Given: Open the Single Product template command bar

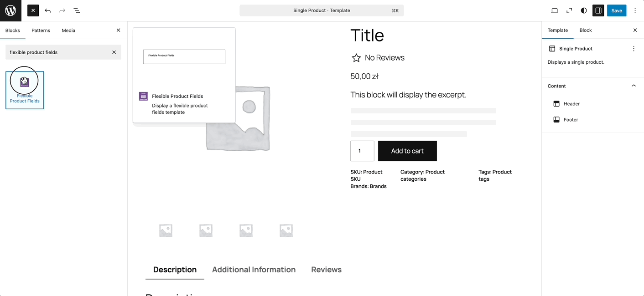Looking at the screenshot, I should click(322, 10).
